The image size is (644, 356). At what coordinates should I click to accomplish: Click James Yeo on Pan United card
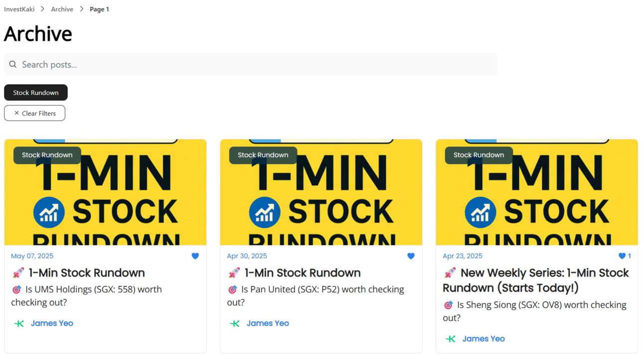coord(268,323)
